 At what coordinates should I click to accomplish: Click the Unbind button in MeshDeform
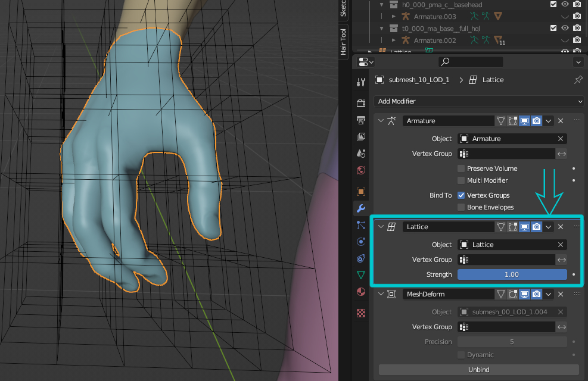click(478, 370)
